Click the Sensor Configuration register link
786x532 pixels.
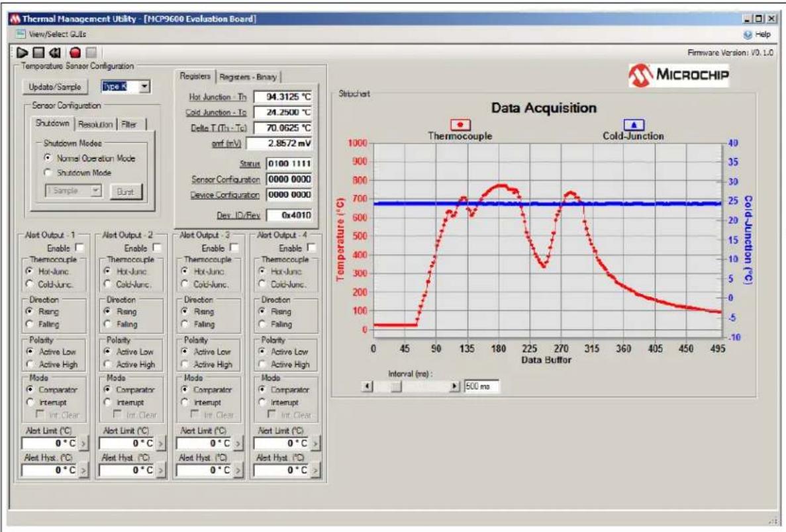226,179
